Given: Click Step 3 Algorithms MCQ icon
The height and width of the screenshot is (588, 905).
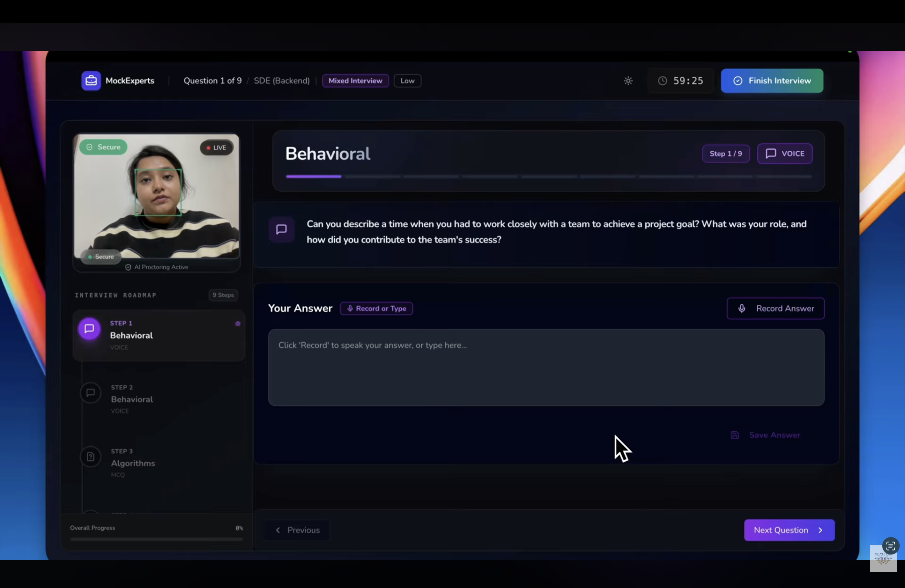Looking at the screenshot, I should [x=90, y=457].
